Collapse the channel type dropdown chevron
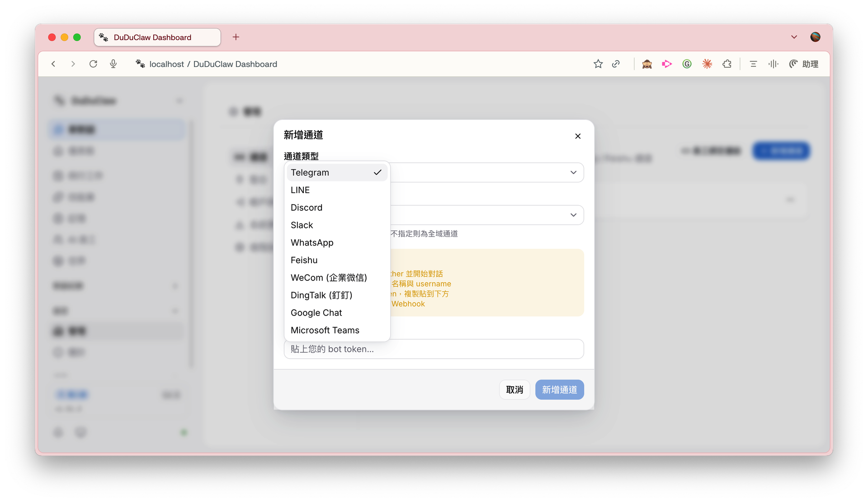Image resolution: width=868 pixels, height=502 pixels. 573,172
